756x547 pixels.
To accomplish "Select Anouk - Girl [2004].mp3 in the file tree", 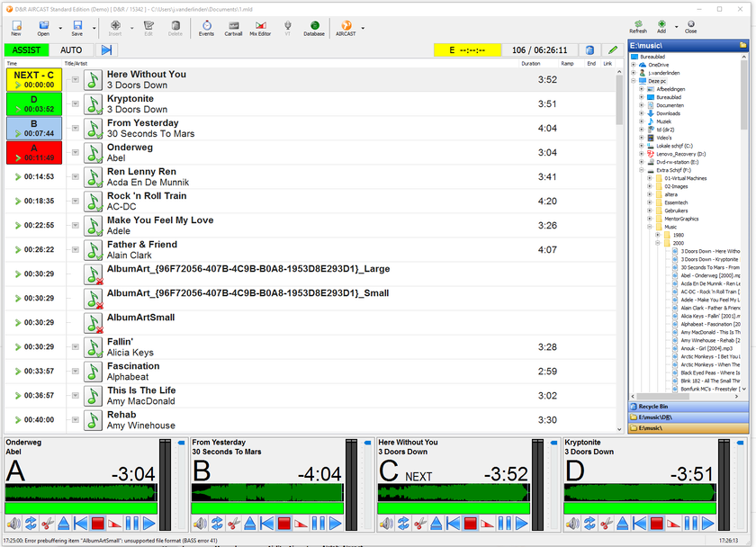I will click(x=706, y=348).
